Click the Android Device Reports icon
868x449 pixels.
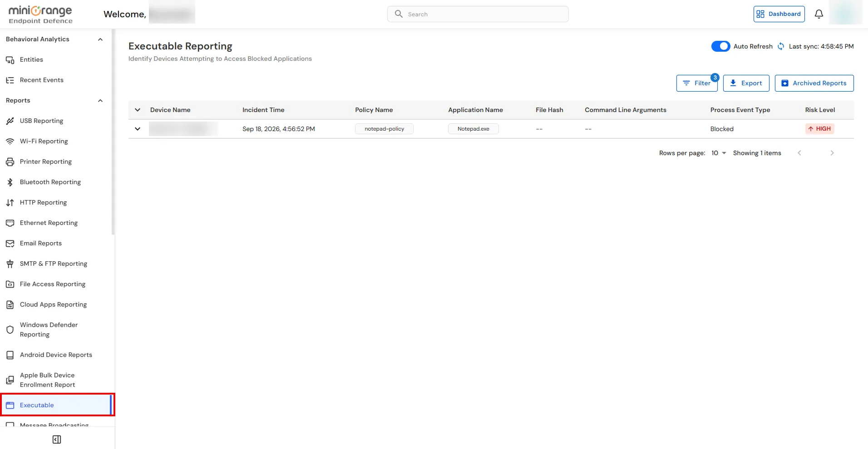(x=10, y=355)
